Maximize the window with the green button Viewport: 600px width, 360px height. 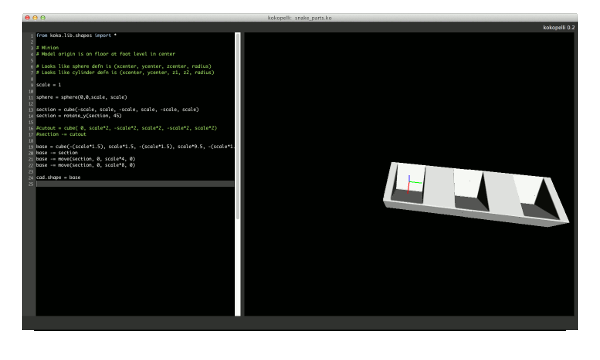(43, 18)
